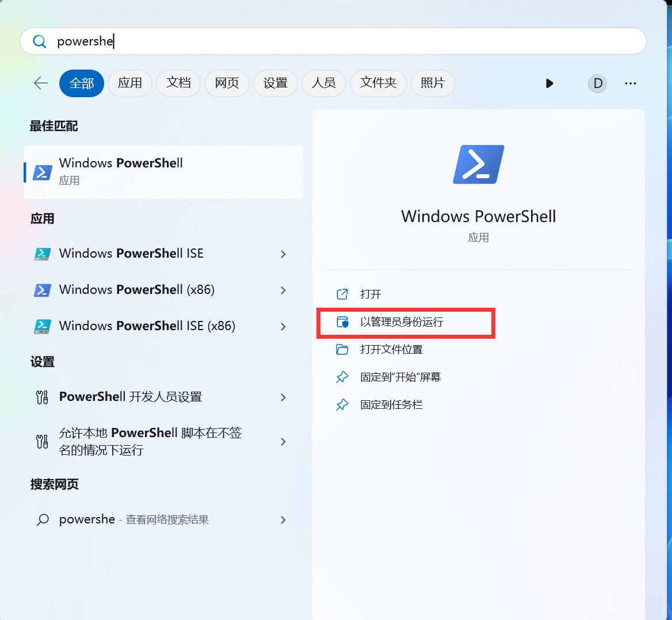Click the large Windows PowerShell icon
Screen dimensions: 672x620
pyautogui.click(x=478, y=164)
